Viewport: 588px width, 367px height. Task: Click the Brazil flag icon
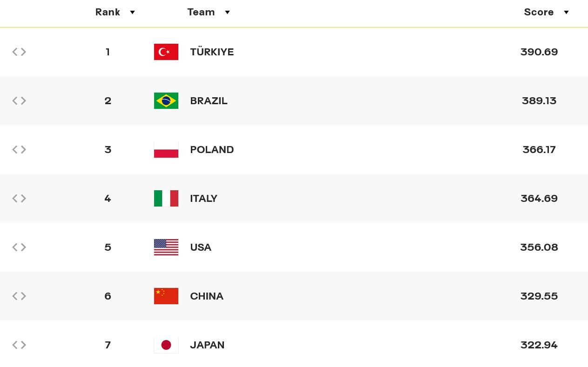(x=166, y=100)
